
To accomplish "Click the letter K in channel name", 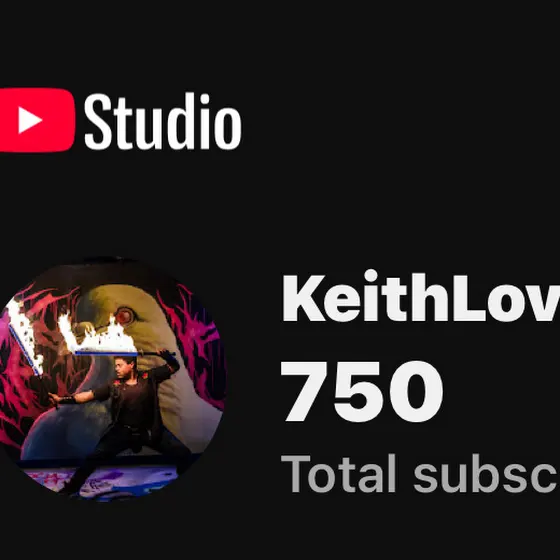I will click(304, 297).
